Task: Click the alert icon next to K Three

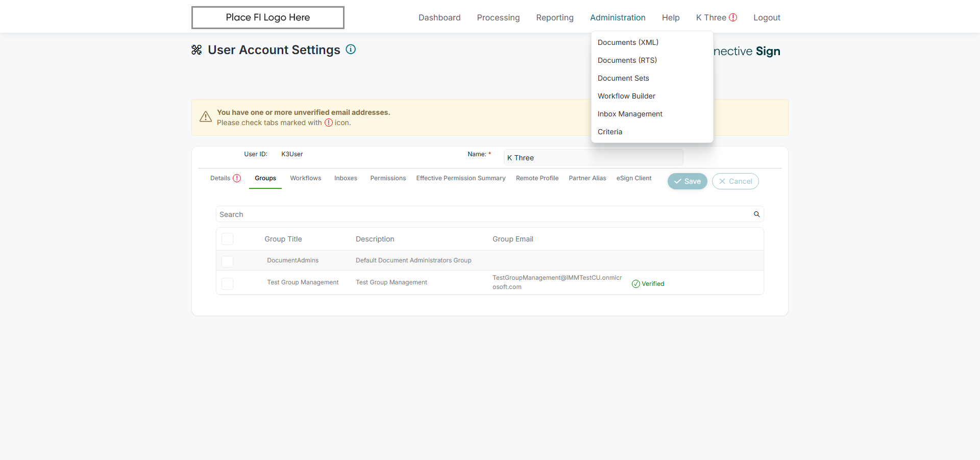Action: point(733,17)
